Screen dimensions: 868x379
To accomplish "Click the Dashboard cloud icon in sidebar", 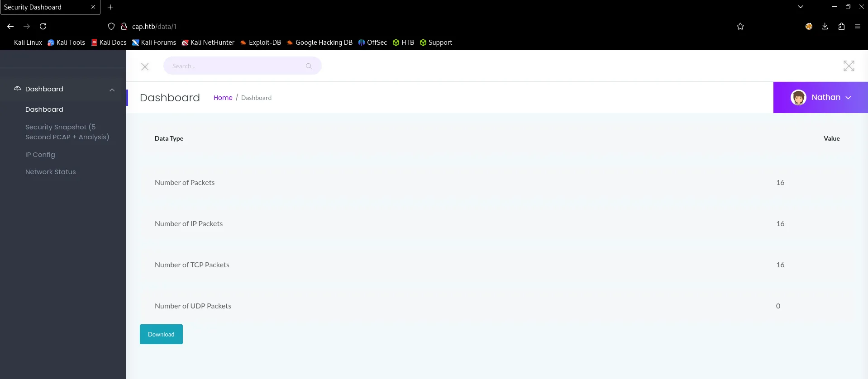I will pyautogui.click(x=17, y=89).
